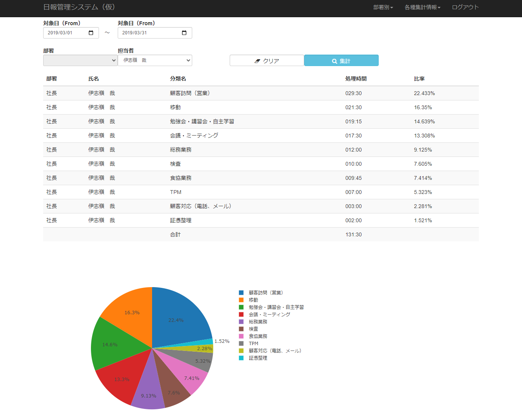The width and height of the screenshot is (522, 420).
Task: Select table cell TPM
Action: tap(176, 192)
